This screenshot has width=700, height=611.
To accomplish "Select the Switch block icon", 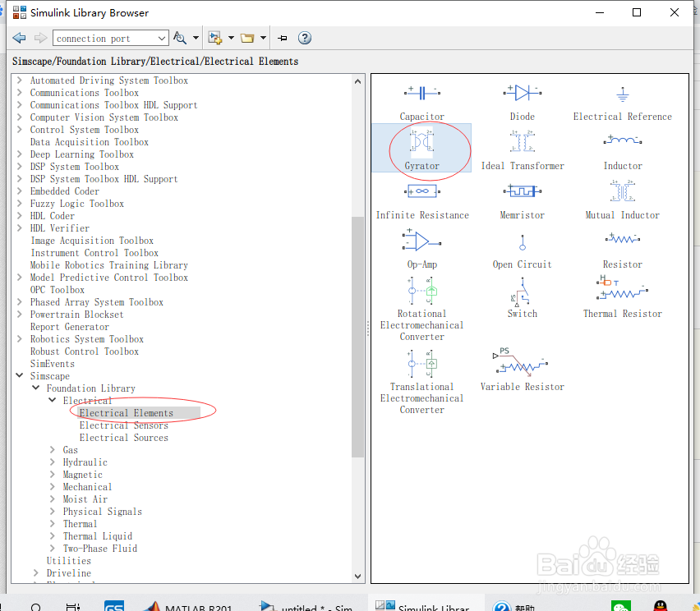I will [x=522, y=292].
